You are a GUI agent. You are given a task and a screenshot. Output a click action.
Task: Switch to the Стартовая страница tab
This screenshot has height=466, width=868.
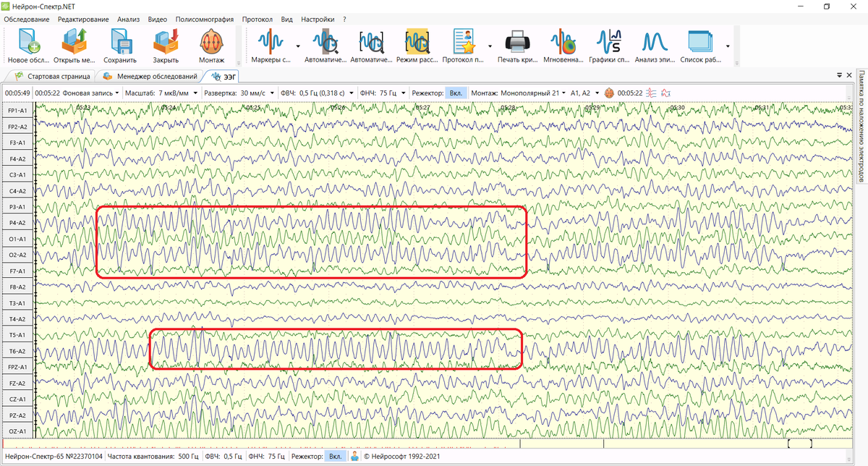coord(53,75)
